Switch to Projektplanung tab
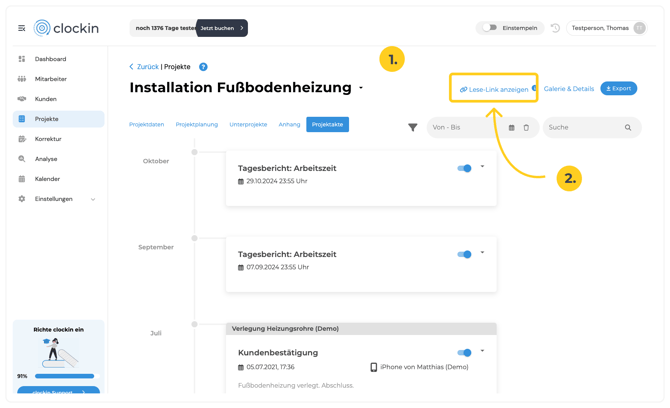This screenshot has width=670, height=408. pos(197,125)
